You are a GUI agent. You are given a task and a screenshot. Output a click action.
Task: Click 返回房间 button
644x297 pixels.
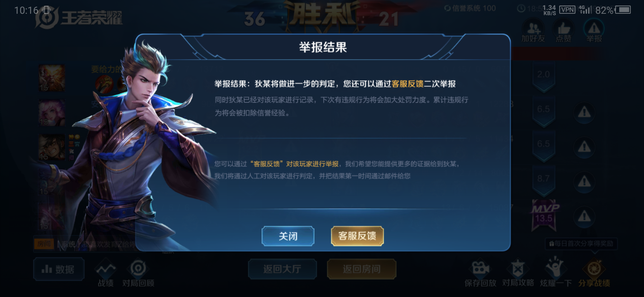[362, 269]
